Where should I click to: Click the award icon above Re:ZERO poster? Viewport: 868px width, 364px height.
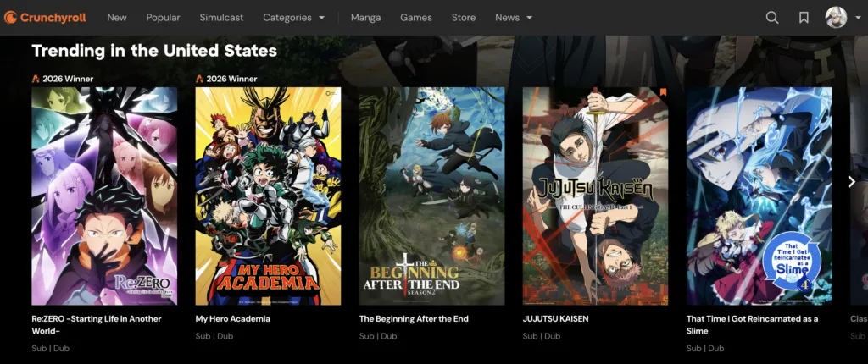pyautogui.click(x=36, y=79)
